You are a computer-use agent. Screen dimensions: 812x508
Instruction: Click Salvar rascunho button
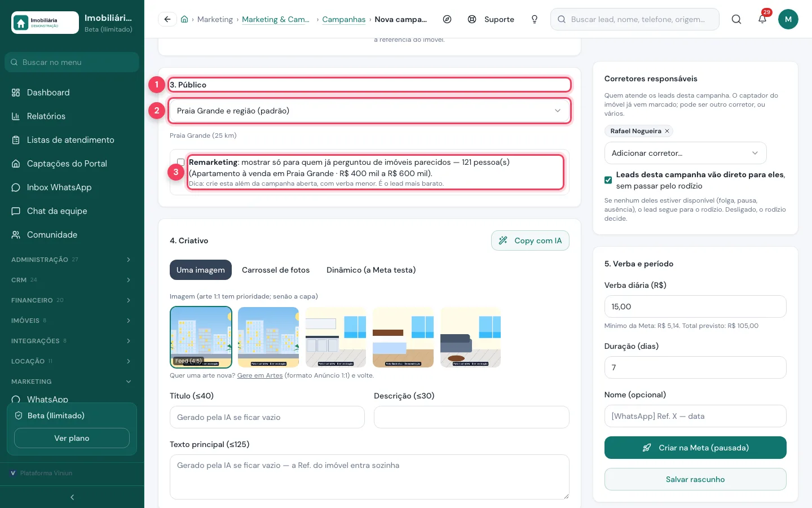pyautogui.click(x=695, y=479)
